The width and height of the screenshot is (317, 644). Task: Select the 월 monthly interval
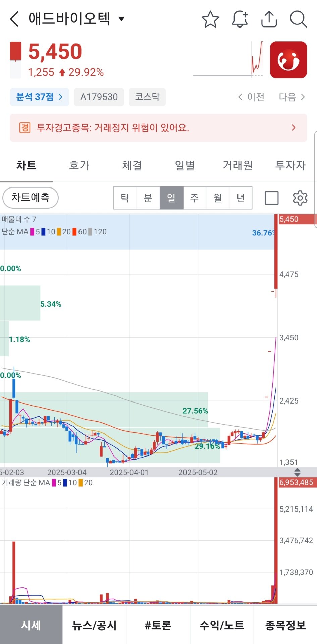(x=218, y=198)
